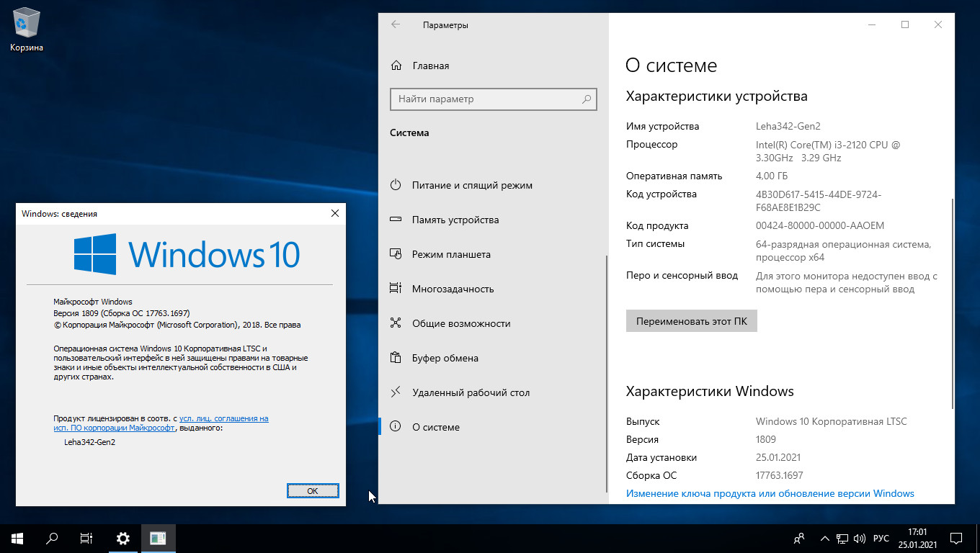
Task: Click the RAM value 4,00 ГБ
Action: pyautogui.click(x=772, y=176)
